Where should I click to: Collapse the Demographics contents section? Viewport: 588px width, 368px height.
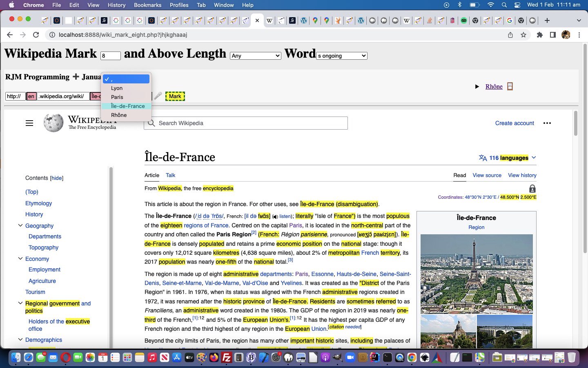tap(20, 339)
